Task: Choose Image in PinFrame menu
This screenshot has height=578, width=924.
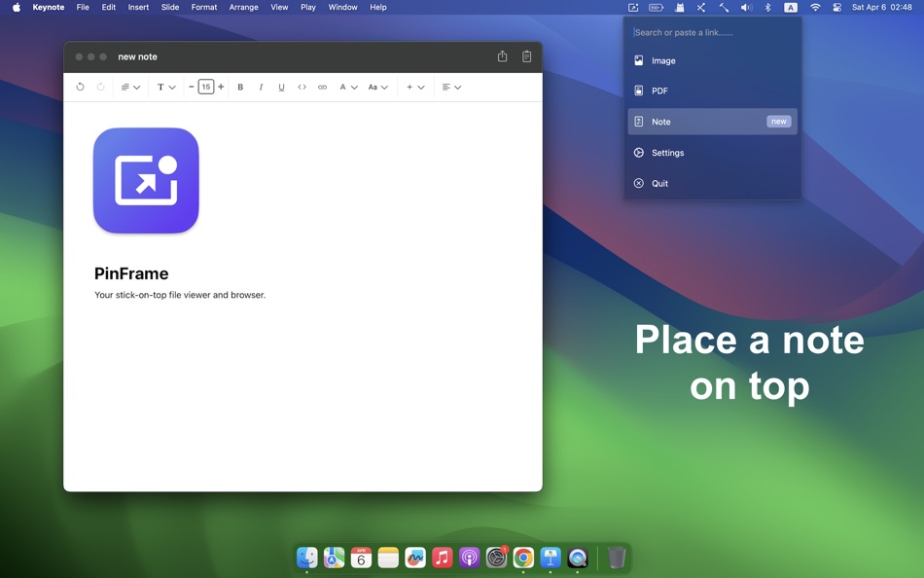Action: (712, 60)
